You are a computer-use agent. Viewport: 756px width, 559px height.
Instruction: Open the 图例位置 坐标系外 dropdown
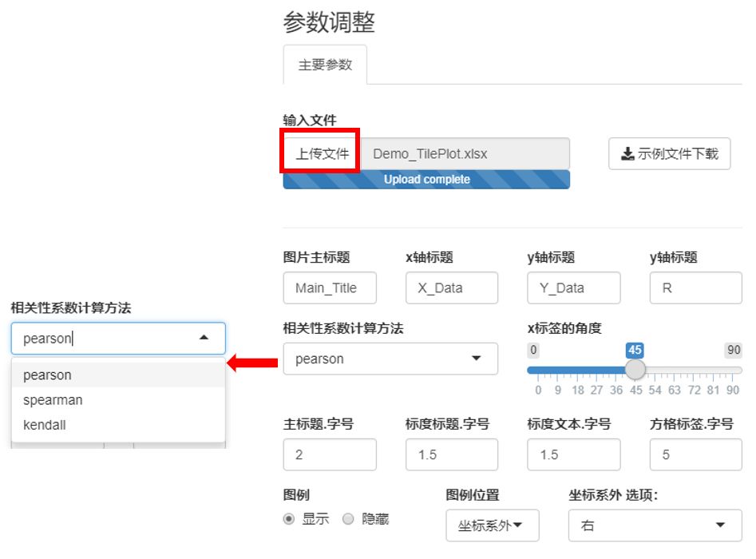click(491, 525)
